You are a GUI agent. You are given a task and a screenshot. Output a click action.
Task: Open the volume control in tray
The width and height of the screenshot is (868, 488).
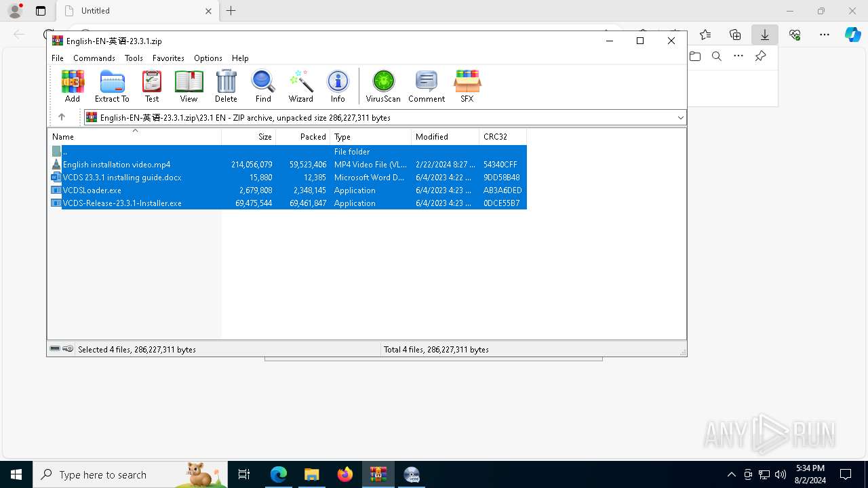781,474
